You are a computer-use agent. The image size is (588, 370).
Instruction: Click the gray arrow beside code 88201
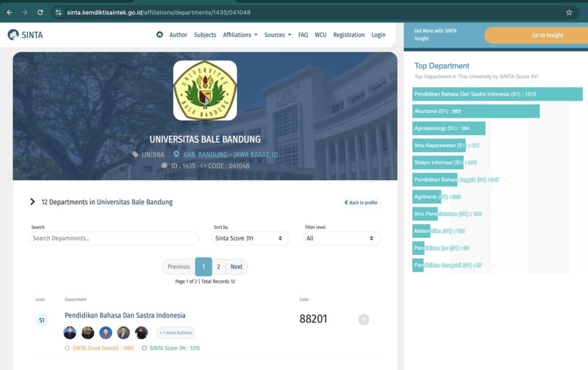[x=363, y=319]
